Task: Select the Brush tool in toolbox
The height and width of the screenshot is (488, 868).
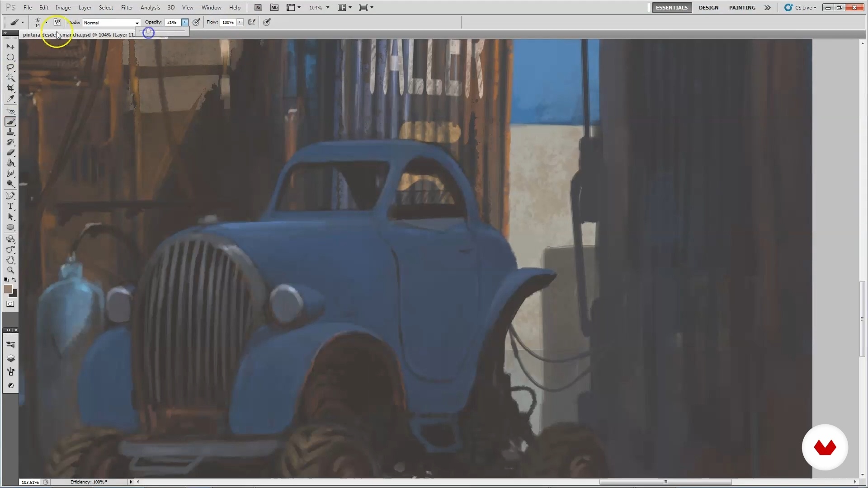Action: pos(10,122)
